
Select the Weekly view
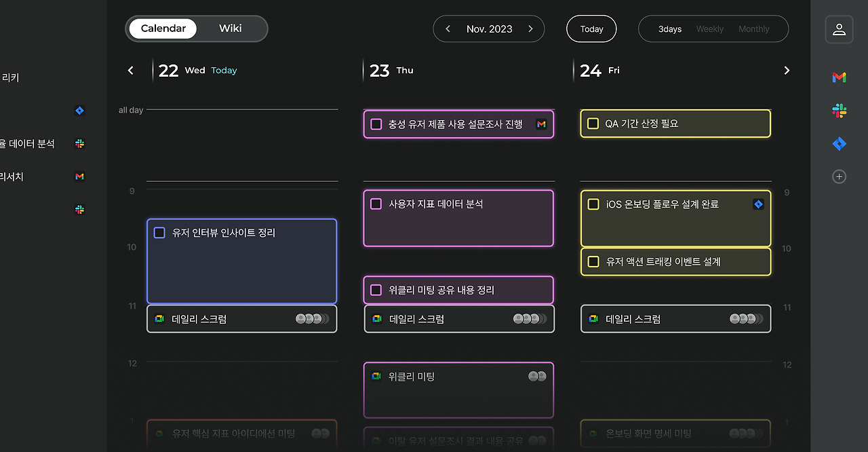click(710, 29)
